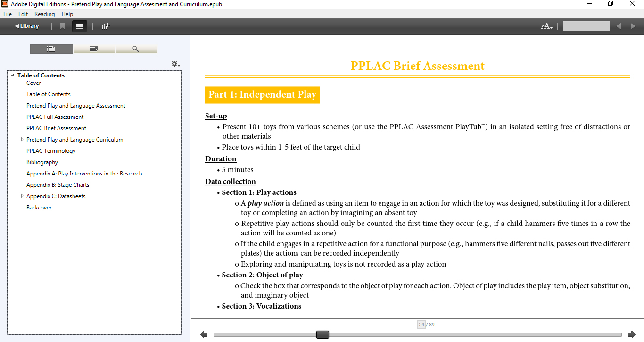Open the Edit menu
Image resolution: width=644 pixels, height=342 pixels.
coord(23,14)
